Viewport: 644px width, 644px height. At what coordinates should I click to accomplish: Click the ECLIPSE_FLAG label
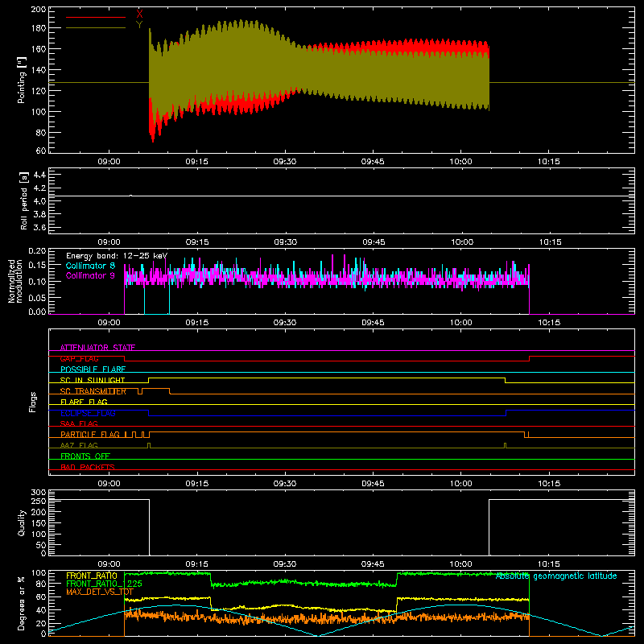[88, 413]
